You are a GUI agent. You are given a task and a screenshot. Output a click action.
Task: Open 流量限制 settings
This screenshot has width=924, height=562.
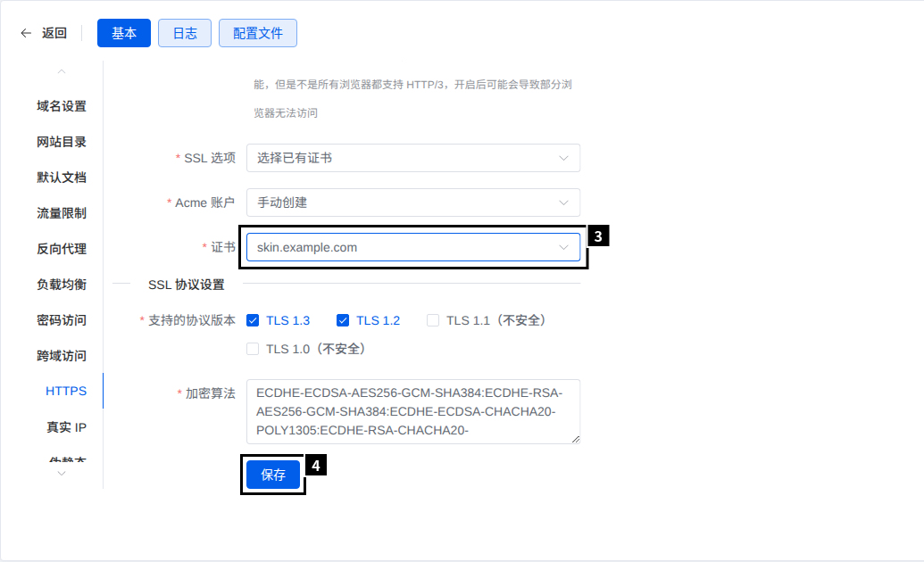pyautogui.click(x=62, y=213)
